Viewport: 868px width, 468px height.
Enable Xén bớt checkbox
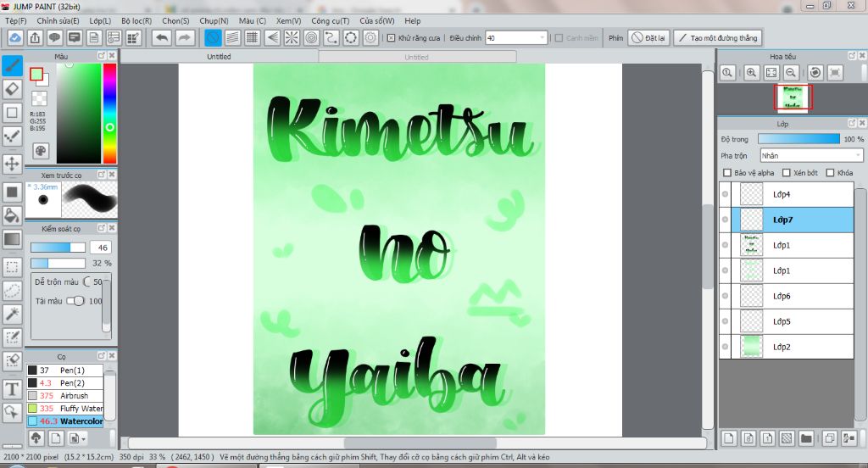786,173
